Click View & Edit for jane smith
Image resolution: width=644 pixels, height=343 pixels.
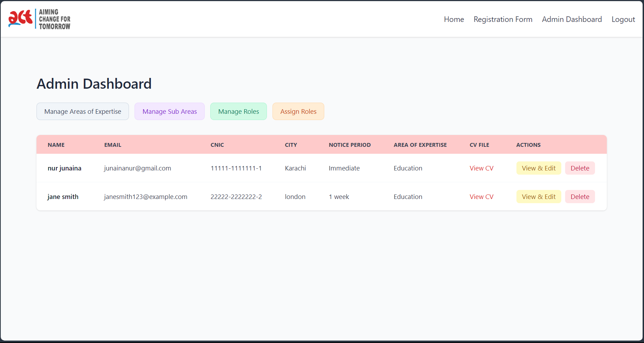tap(538, 197)
